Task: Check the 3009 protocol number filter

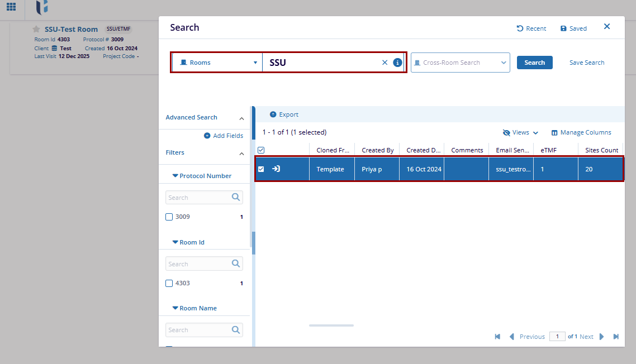Action: [169, 217]
